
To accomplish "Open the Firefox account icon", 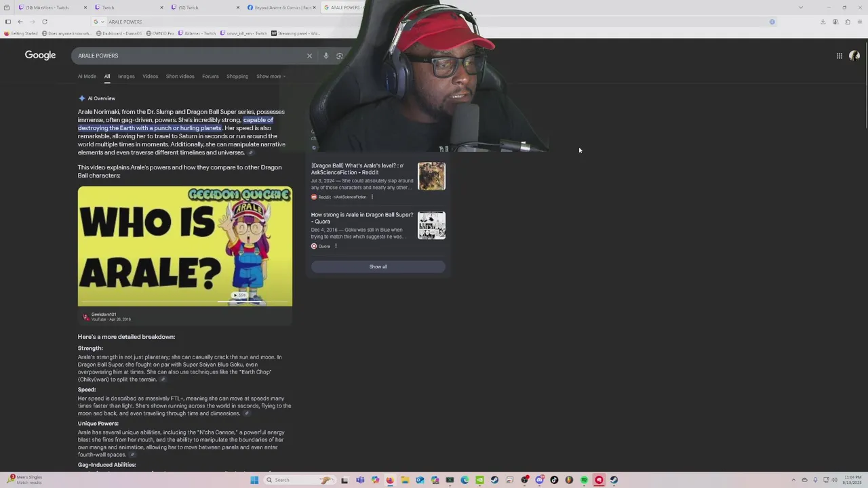I will (x=835, y=22).
